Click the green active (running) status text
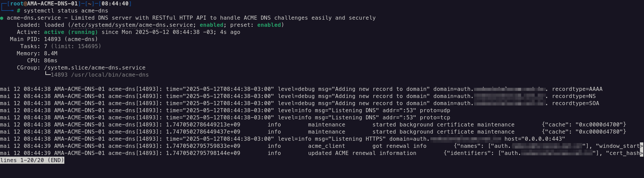Image resolution: width=644 pixels, height=178 pixels. click(x=71, y=32)
